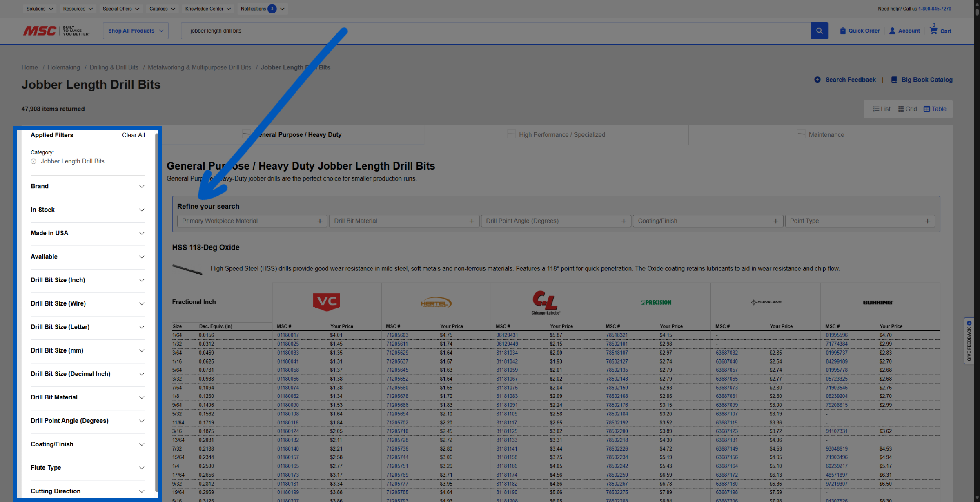Click Clear All filters
Screen dimensions: 980x502
tap(133, 135)
